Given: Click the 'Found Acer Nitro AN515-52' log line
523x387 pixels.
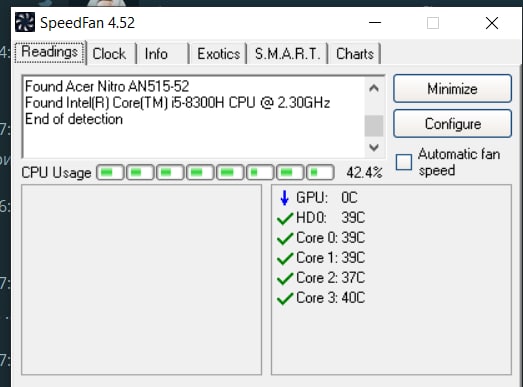Looking at the screenshot, I should [107, 86].
